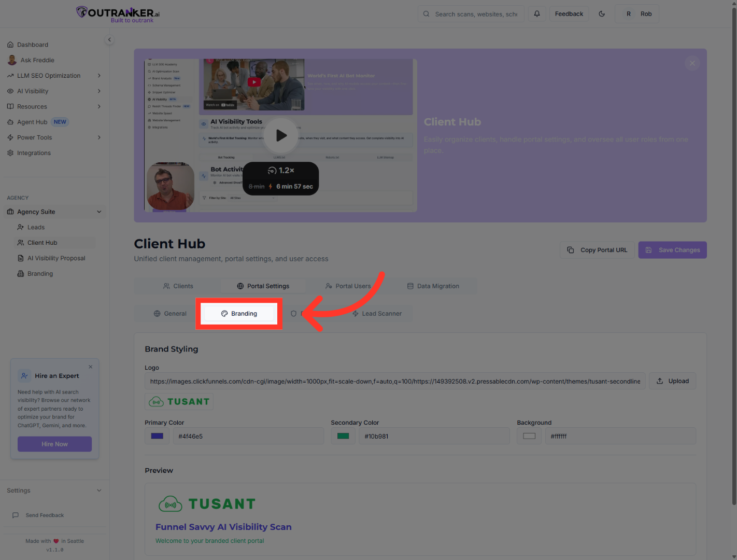
Task: Click the YouTube logo on the video
Action: coord(254,82)
